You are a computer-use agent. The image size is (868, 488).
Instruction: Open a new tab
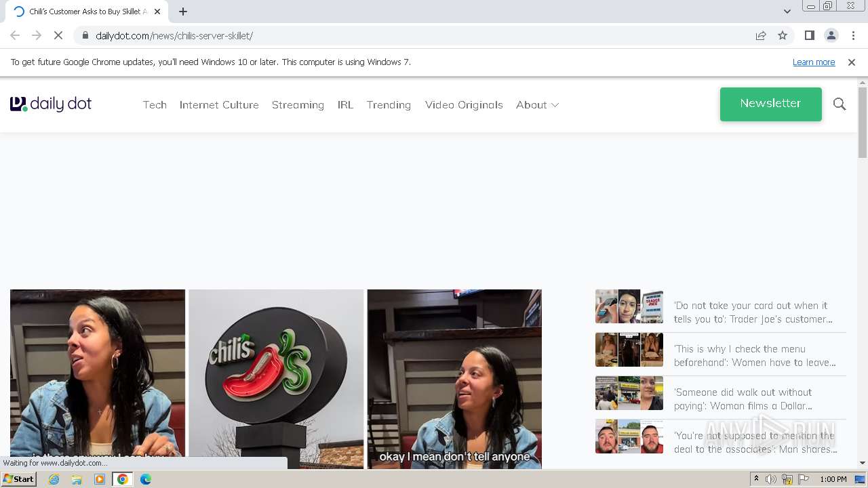tap(183, 12)
